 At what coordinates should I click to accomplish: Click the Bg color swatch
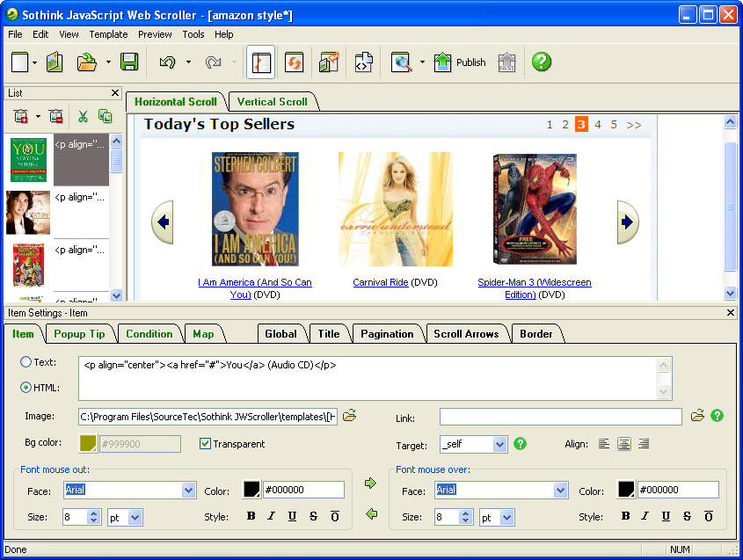coord(88,444)
